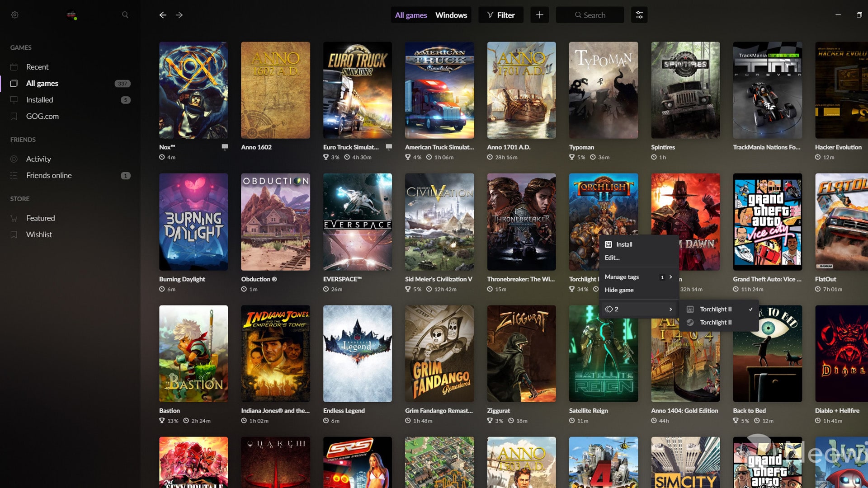Open the GOG.com bookmark in the sidebar
Viewport: 868px width, 488px height.
(x=70, y=116)
